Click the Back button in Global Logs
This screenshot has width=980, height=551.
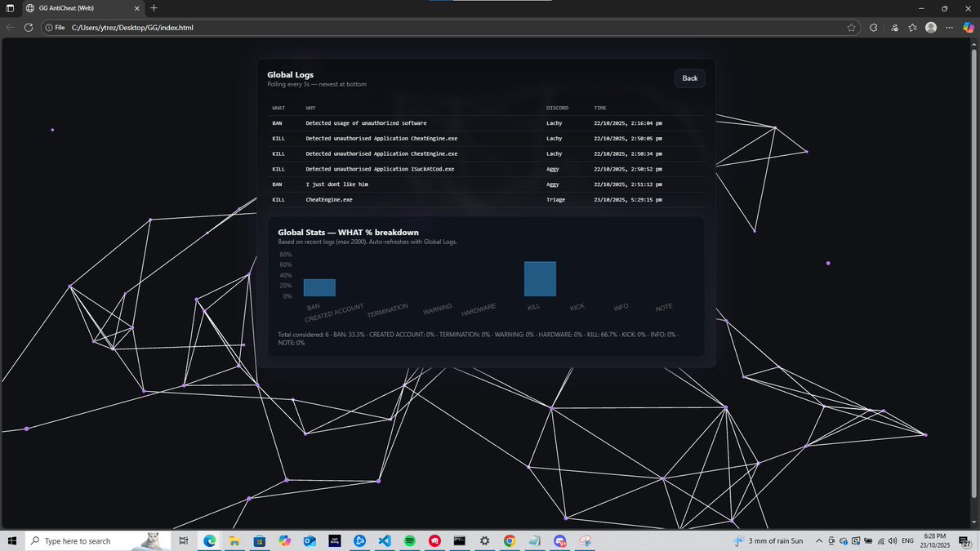[x=689, y=78]
